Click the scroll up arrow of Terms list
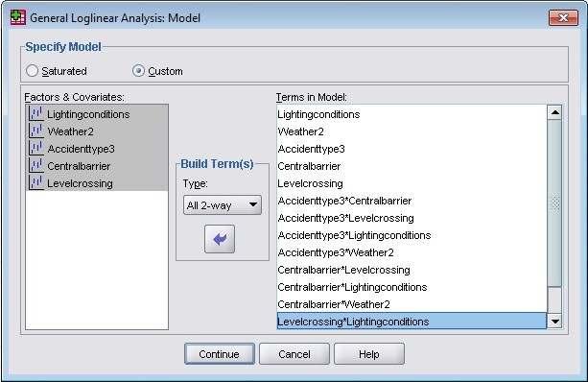This screenshot has width=588, height=382. point(554,112)
